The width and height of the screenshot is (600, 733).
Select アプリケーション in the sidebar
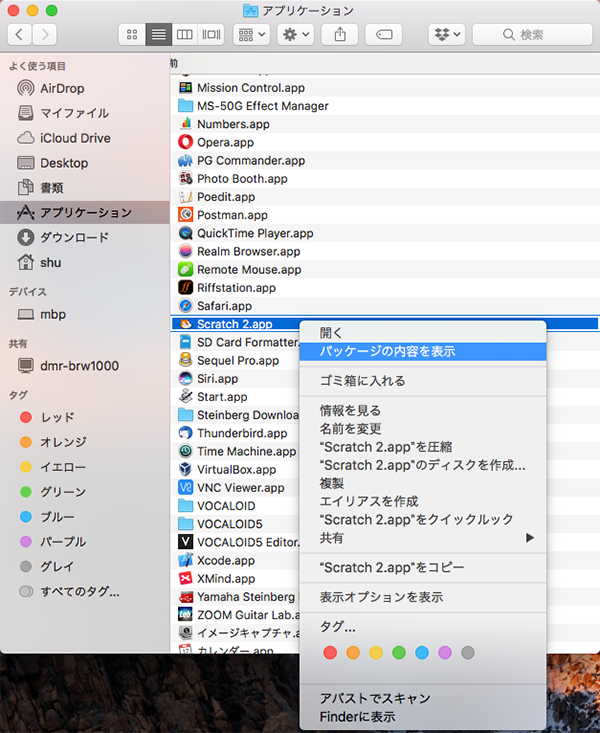coord(85,213)
